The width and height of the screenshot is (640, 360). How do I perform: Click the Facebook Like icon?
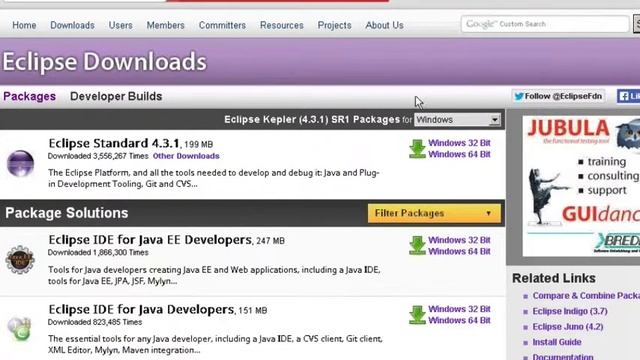pyautogui.click(x=623, y=96)
